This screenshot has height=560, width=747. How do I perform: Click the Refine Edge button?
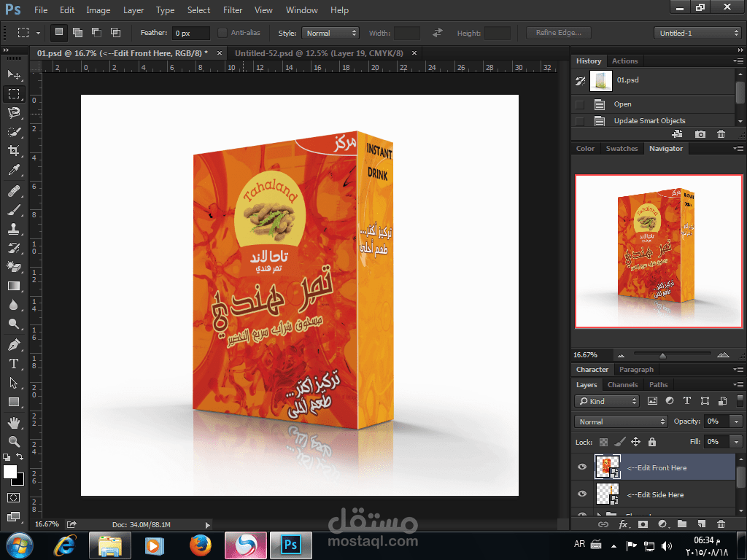click(557, 32)
